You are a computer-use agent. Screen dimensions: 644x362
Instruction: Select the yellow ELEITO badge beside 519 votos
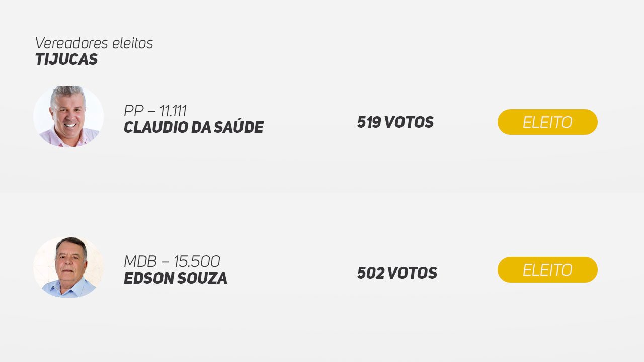[547, 122]
